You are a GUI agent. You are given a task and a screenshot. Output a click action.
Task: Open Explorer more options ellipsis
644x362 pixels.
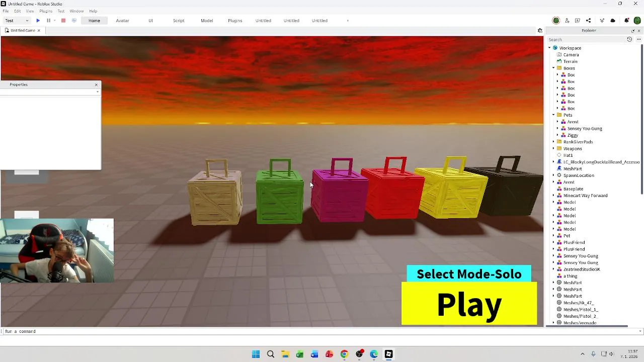pyautogui.click(x=639, y=39)
